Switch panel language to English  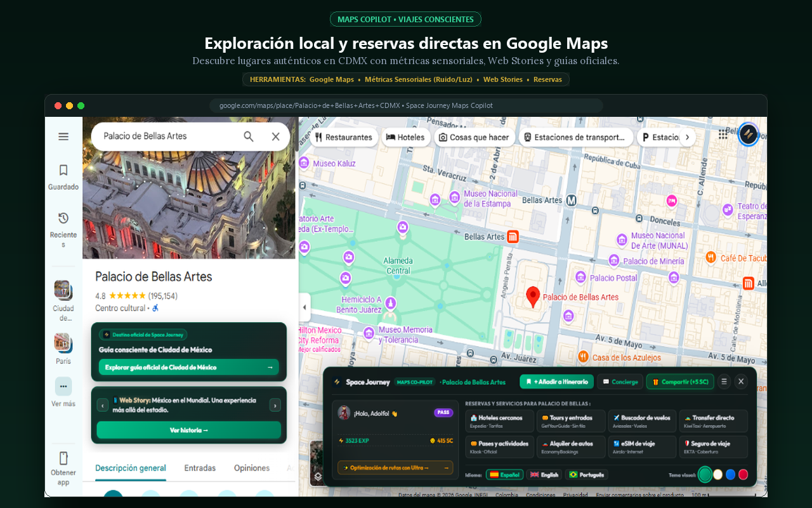pyautogui.click(x=544, y=474)
